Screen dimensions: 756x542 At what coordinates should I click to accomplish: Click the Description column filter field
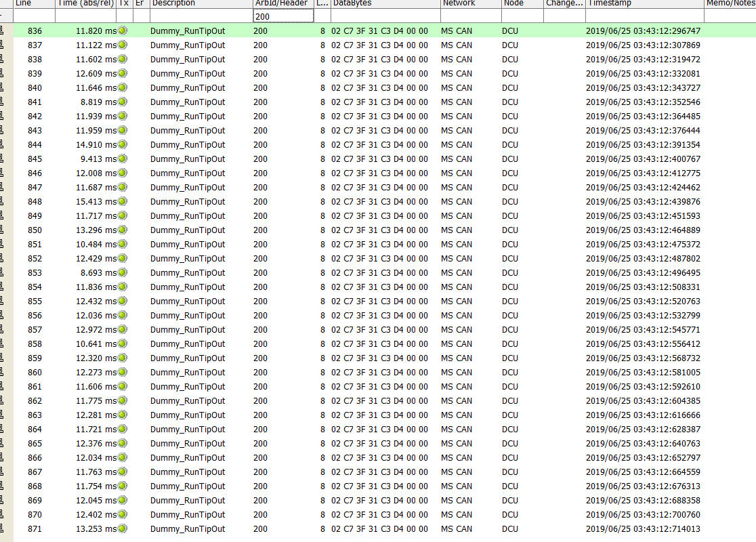tap(201, 16)
